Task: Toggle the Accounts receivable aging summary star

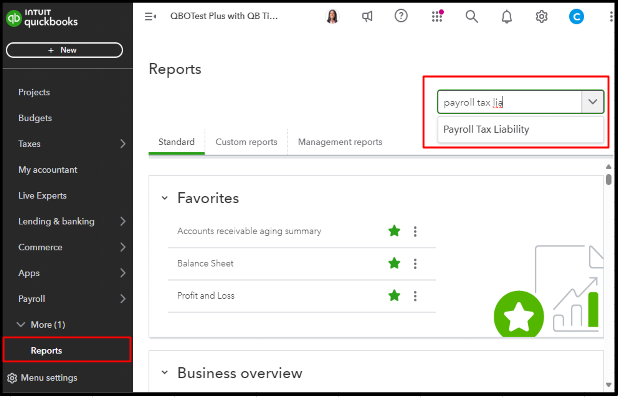Action: tap(394, 231)
